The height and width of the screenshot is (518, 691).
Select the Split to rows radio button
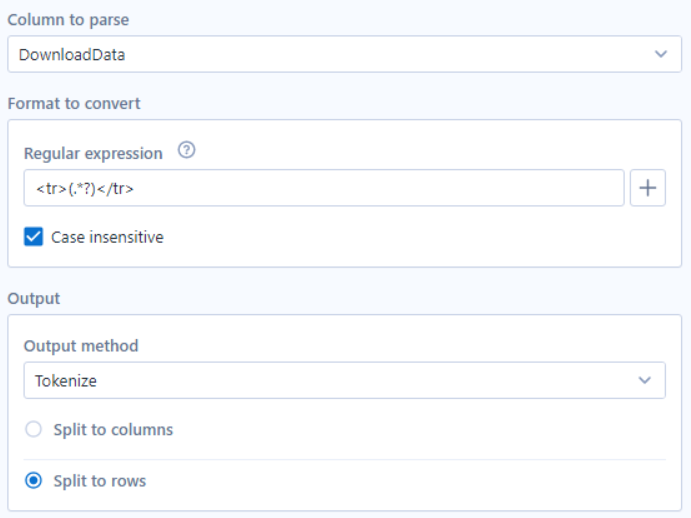(33, 481)
